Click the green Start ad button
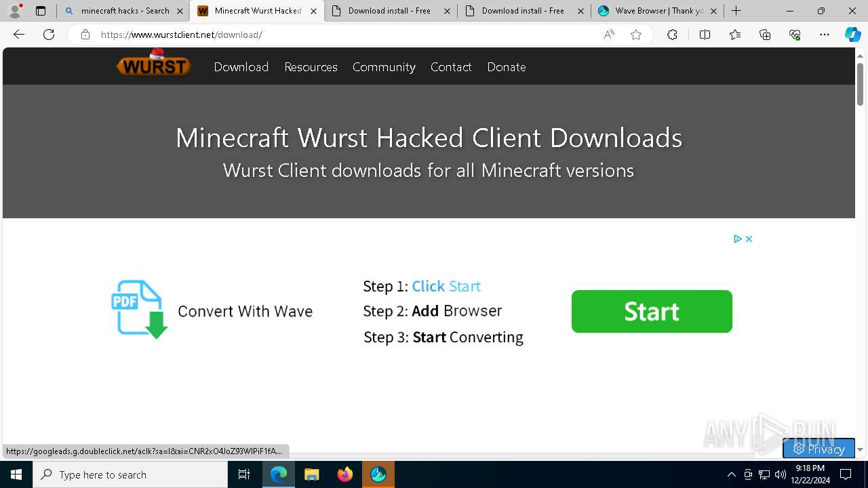 (652, 311)
